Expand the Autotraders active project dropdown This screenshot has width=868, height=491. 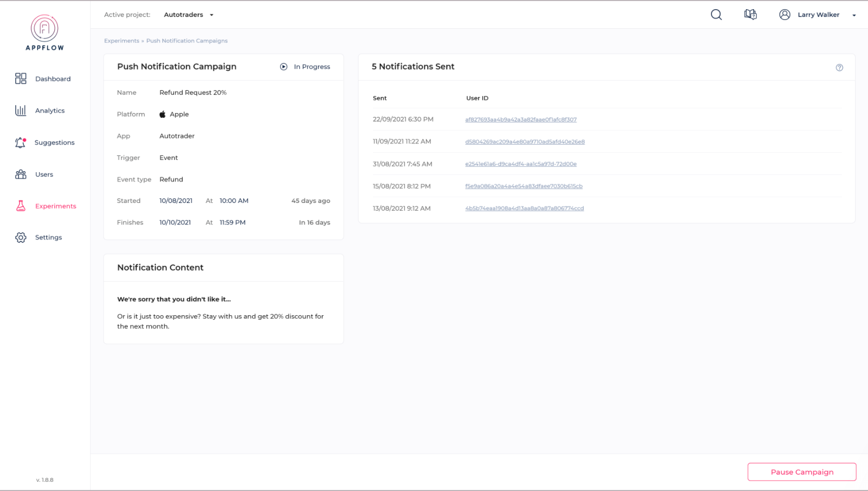pos(188,15)
